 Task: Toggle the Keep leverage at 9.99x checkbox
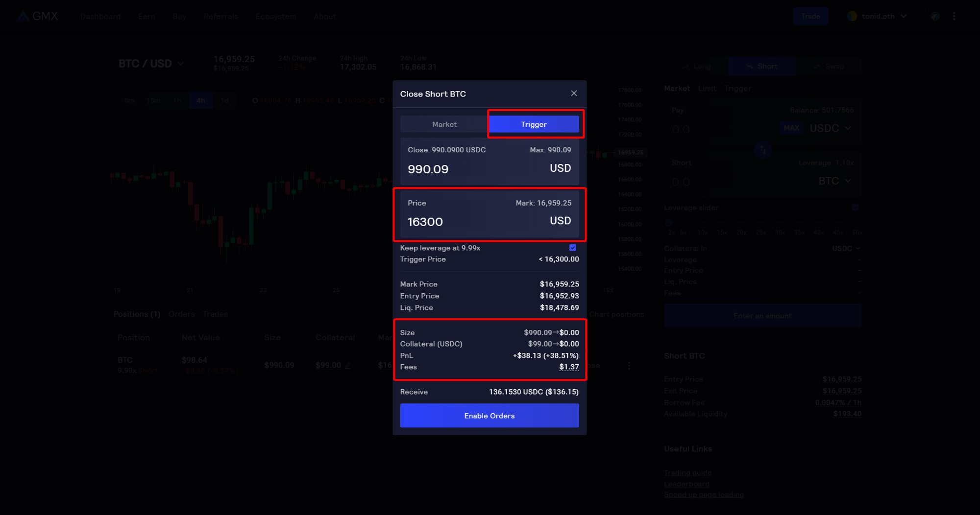point(572,248)
